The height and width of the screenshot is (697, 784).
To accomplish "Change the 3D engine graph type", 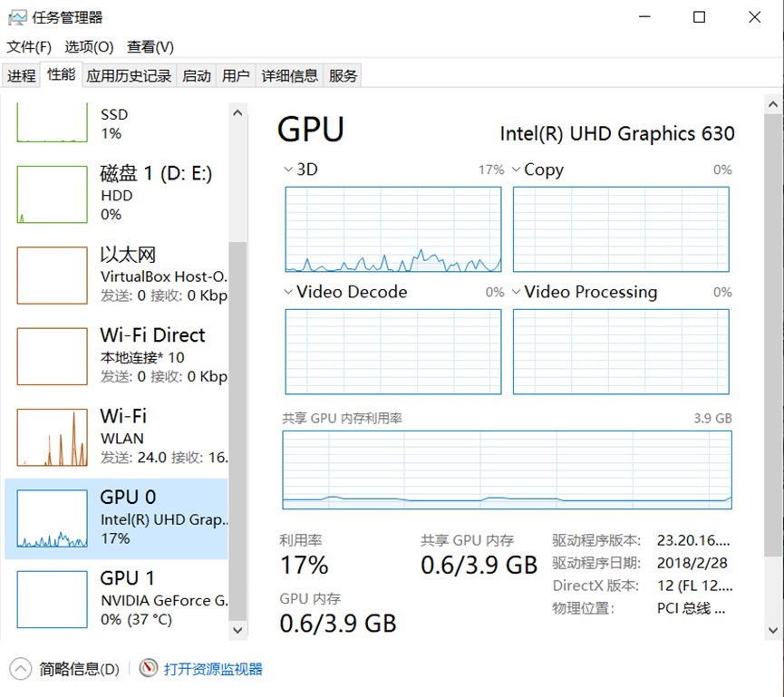I will 288,169.
